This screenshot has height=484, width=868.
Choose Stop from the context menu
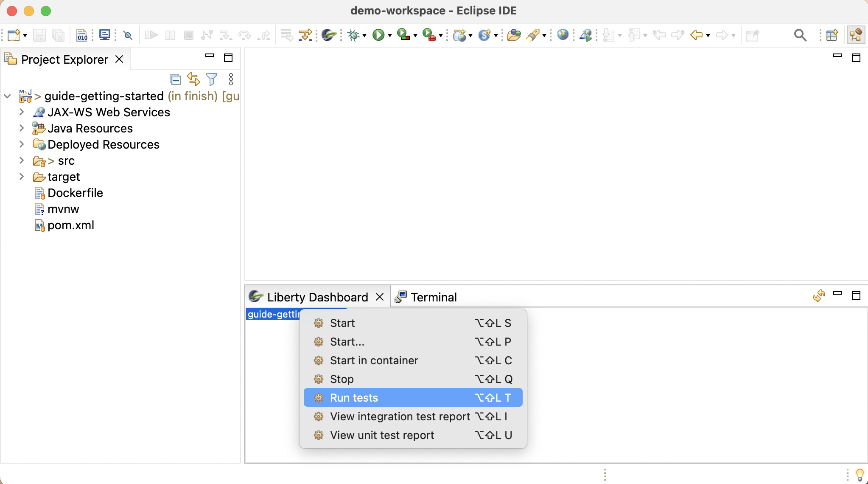coord(413,379)
